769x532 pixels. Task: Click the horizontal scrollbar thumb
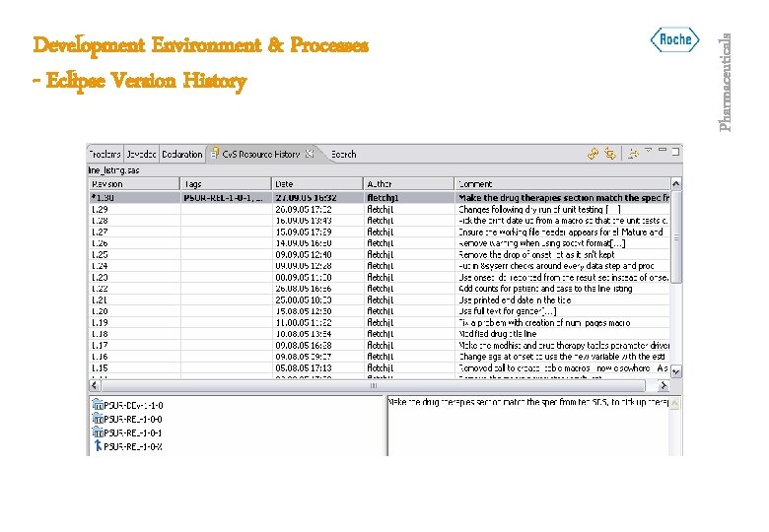coord(374,385)
